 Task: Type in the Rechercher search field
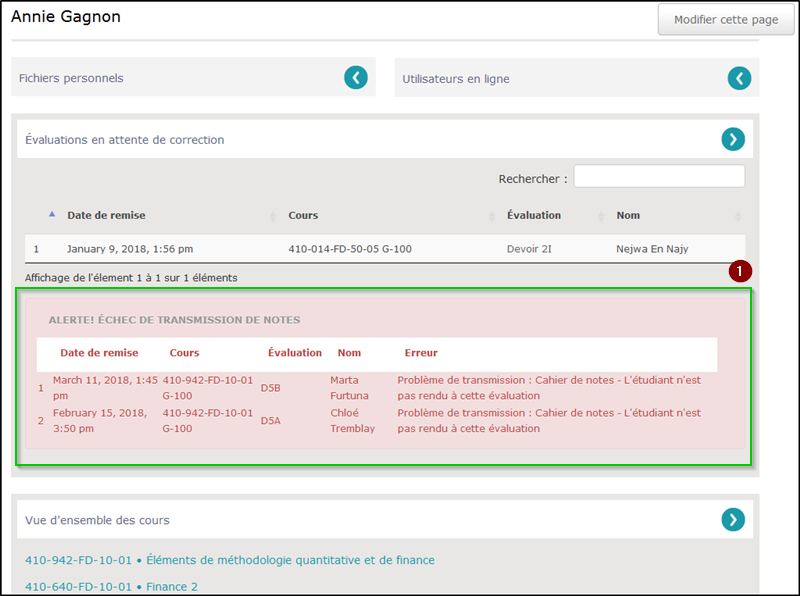tap(658, 177)
